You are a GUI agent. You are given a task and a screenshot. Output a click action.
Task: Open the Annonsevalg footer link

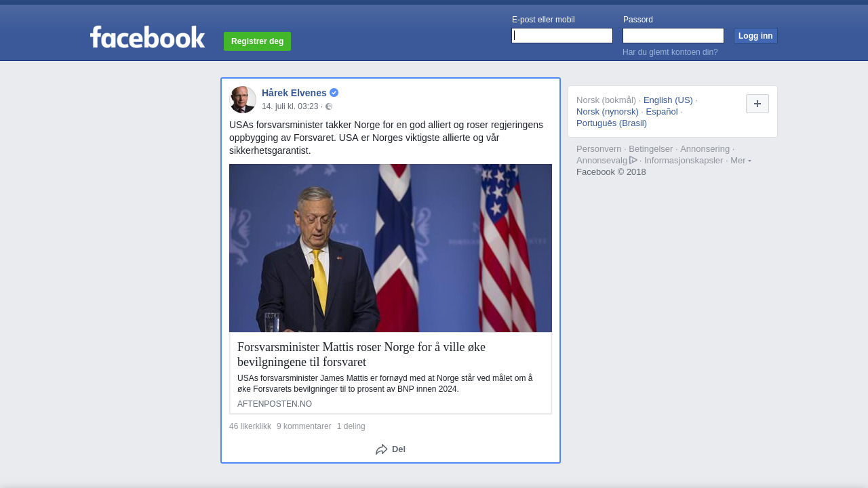[x=601, y=161]
